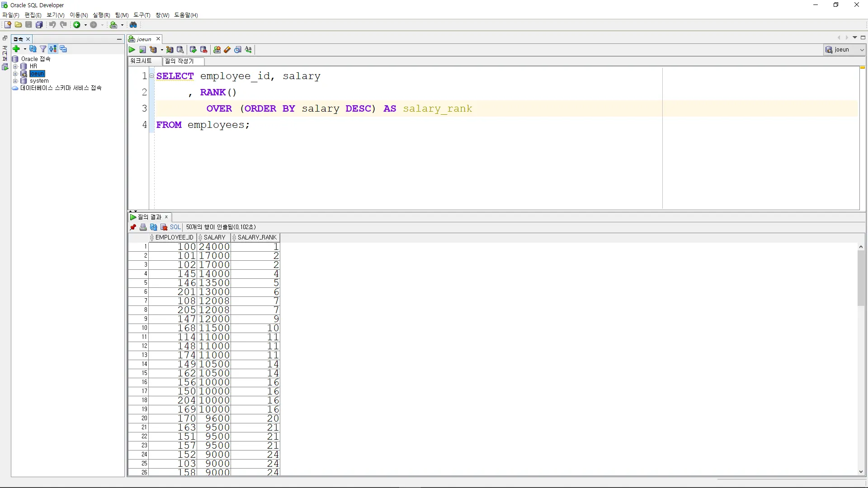Open SQL History icon

click(238, 50)
